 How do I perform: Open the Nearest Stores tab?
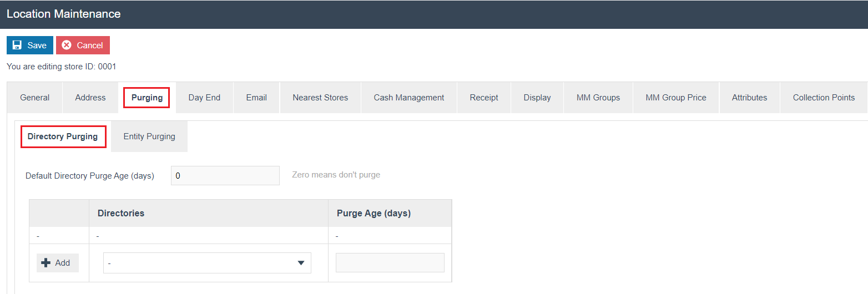click(320, 98)
